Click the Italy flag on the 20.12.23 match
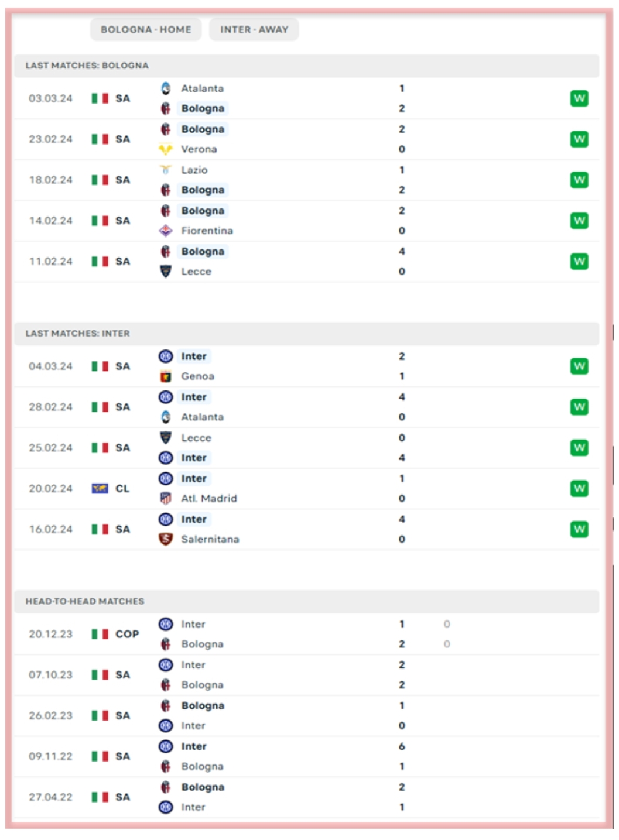 100,634
